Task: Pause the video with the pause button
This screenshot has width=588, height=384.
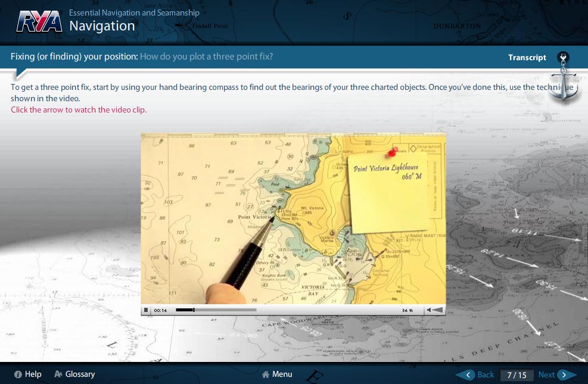Action: pyautogui.click(x=146, y=310)
